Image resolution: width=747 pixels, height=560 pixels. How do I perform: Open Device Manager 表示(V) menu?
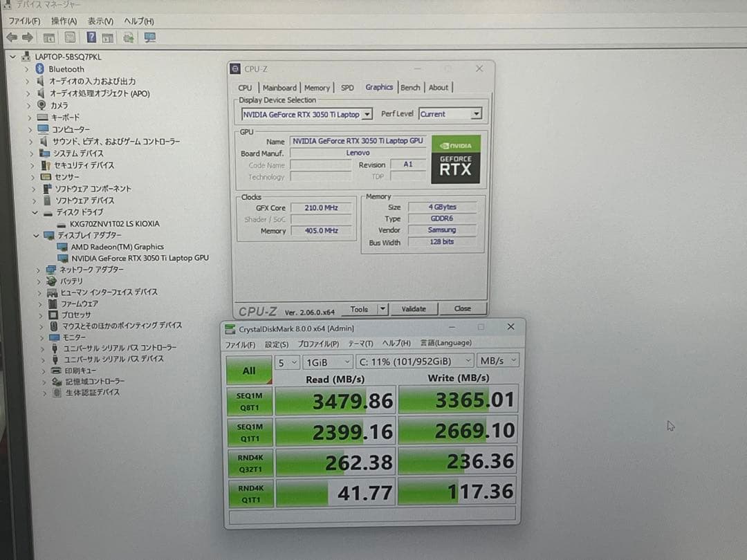(100, 21)
